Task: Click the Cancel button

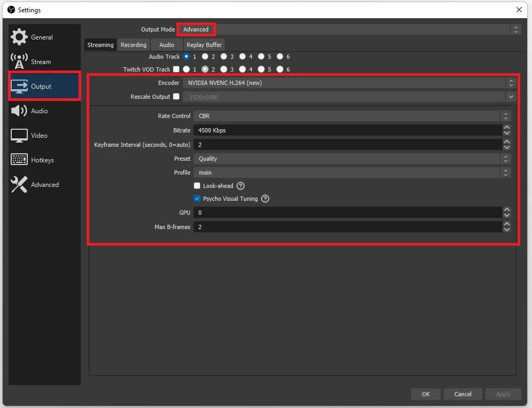Action: pyautogui.click(x=463, y=394)
